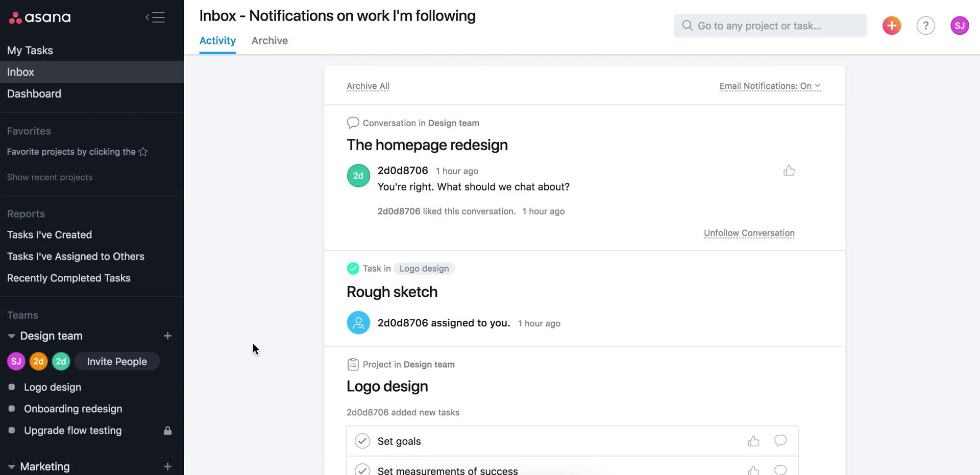Click the Marketing team name in sidebar
Viewport: 980px width, 475px height.
[x=45, y=466]
